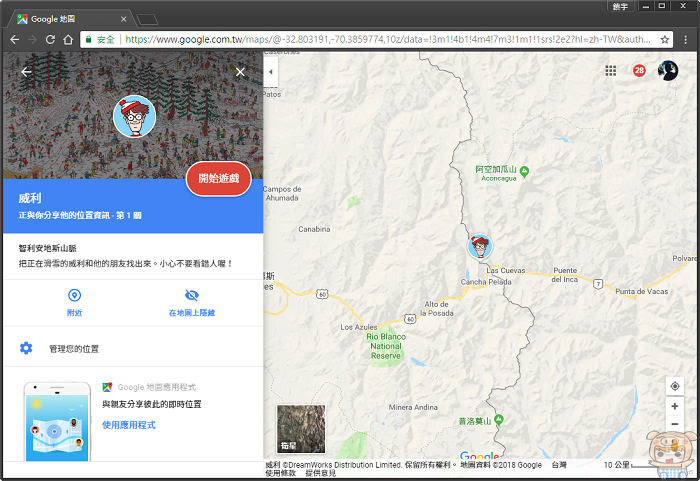Open the Google account profile picture
Image resolution: width=700 pixels, height=481 pixels.
[668, 71]
